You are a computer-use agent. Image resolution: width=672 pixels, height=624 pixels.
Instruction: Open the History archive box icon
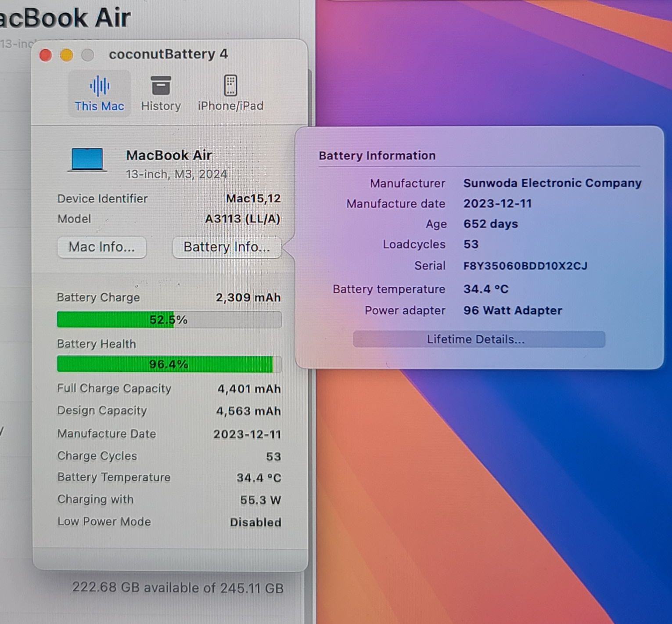point(161,85)
